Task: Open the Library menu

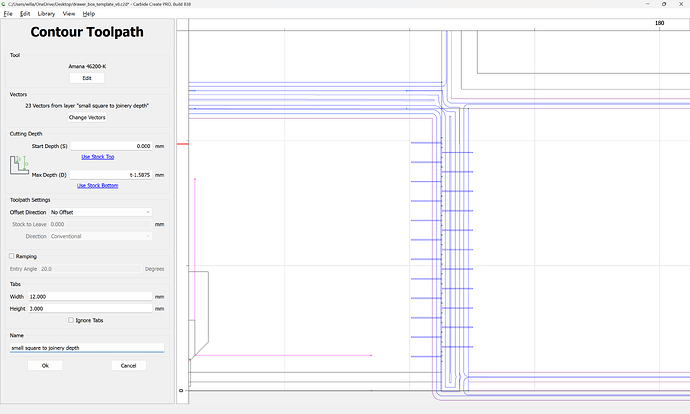Action: pyautogui.click(x=46, y=14)
